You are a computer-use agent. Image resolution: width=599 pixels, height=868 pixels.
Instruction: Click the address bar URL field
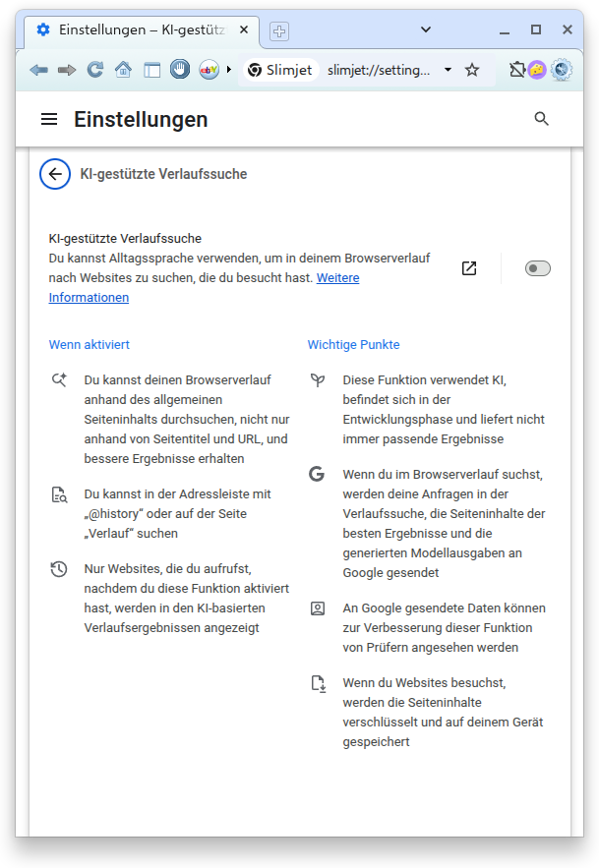click(x=379, y=70)
